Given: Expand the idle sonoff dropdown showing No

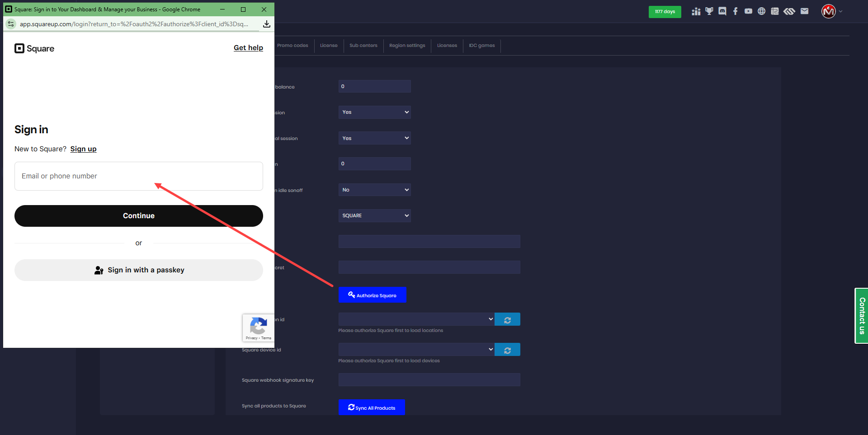Looking at the screenshot, I should (x=374, y=190).
